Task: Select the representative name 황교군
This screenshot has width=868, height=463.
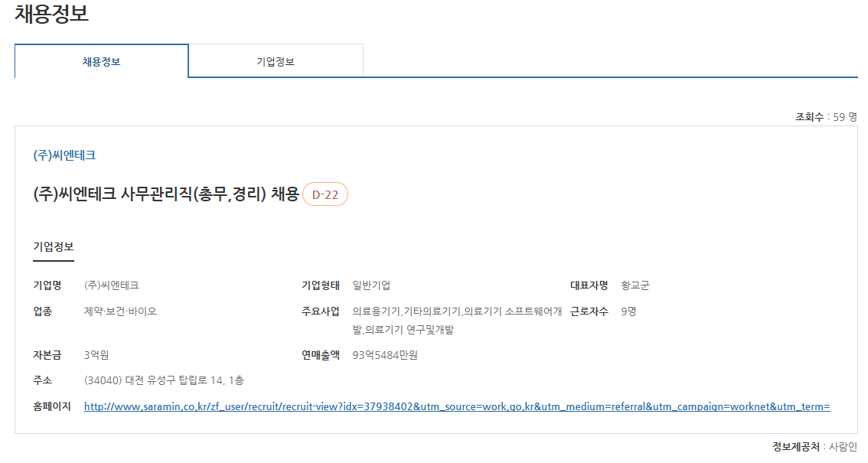Action: (635, 285)
